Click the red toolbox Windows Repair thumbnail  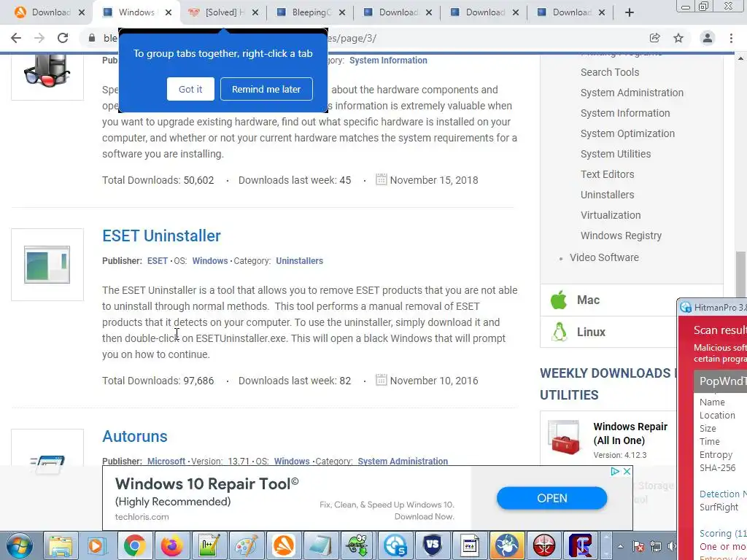tap(564, 438)
